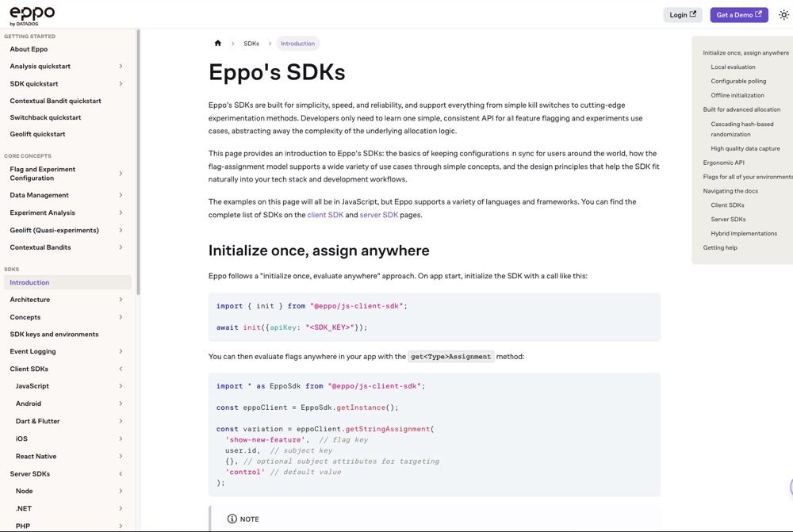Click the Login button
Screen dimensions: 793x532
[682, 14]
